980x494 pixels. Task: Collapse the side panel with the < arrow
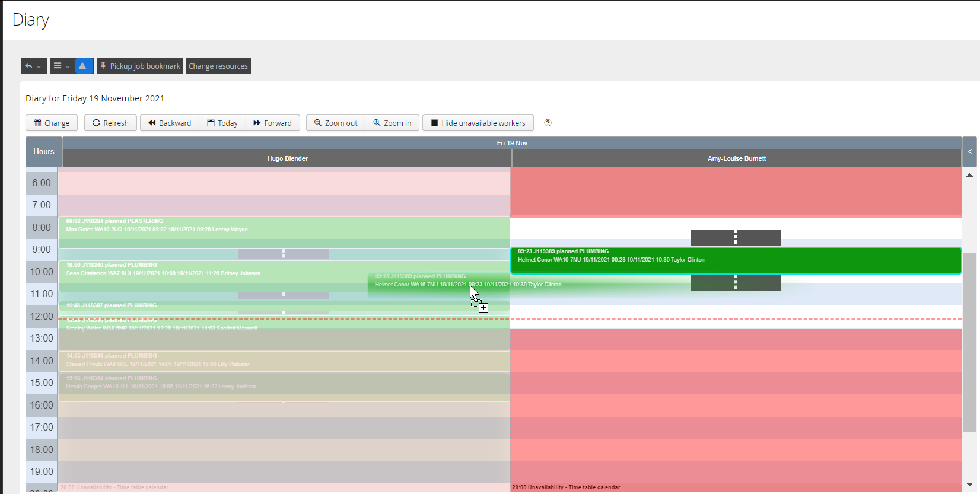click(969, 152)
